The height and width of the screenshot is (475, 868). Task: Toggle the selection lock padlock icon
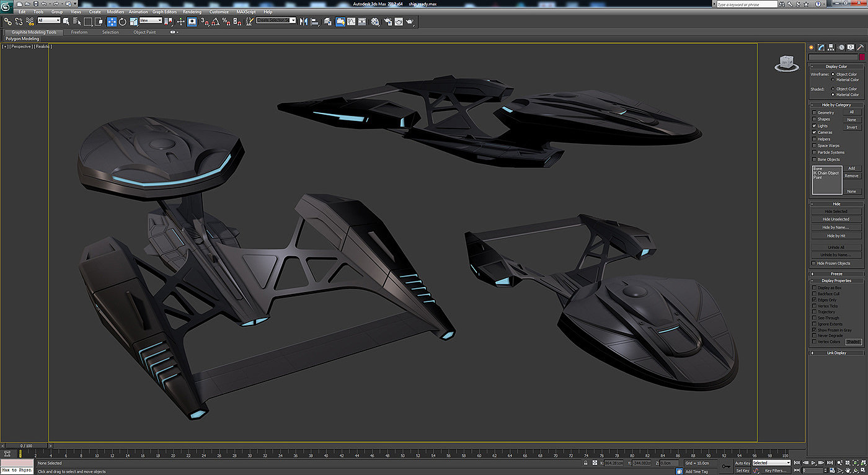coord(585,463)
